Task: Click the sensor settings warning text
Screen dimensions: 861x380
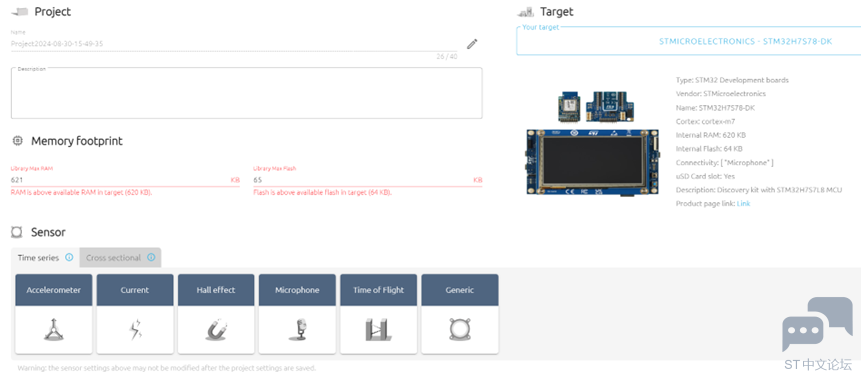Action: click(x=166, y=368)
